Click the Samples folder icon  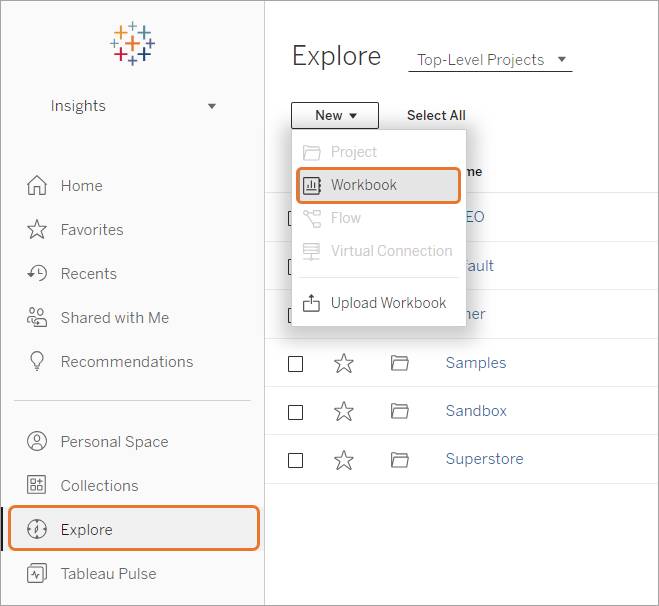(400, 363)
